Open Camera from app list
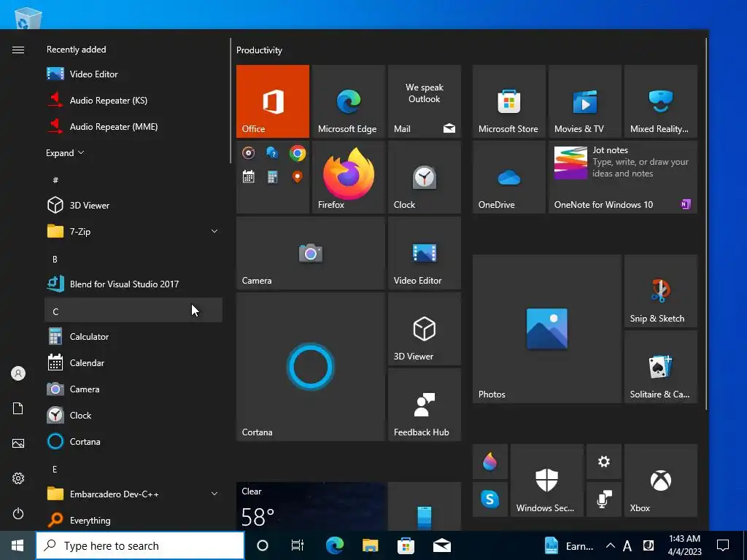This screenshot has height=560, width=747. click(133, 389)
